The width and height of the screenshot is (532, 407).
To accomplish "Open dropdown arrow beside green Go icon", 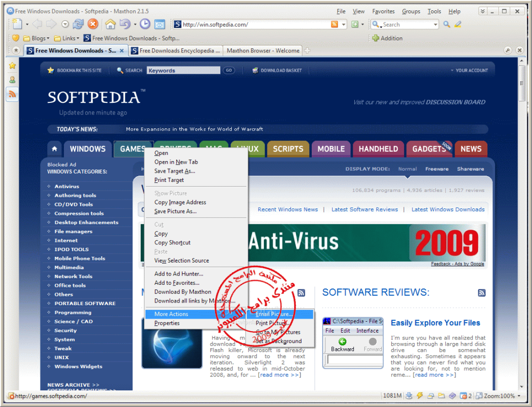I will (362, 24).
